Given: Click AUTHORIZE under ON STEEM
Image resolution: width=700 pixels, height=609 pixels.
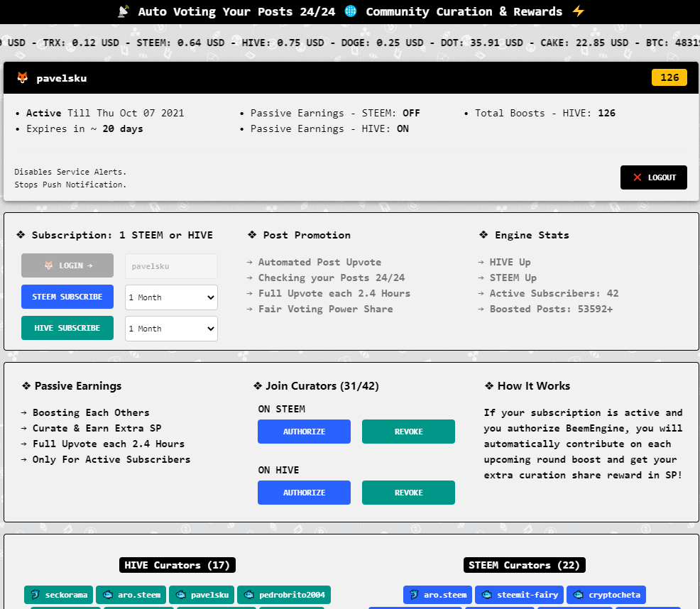Looking at the screenshot, I should point(304,432).
